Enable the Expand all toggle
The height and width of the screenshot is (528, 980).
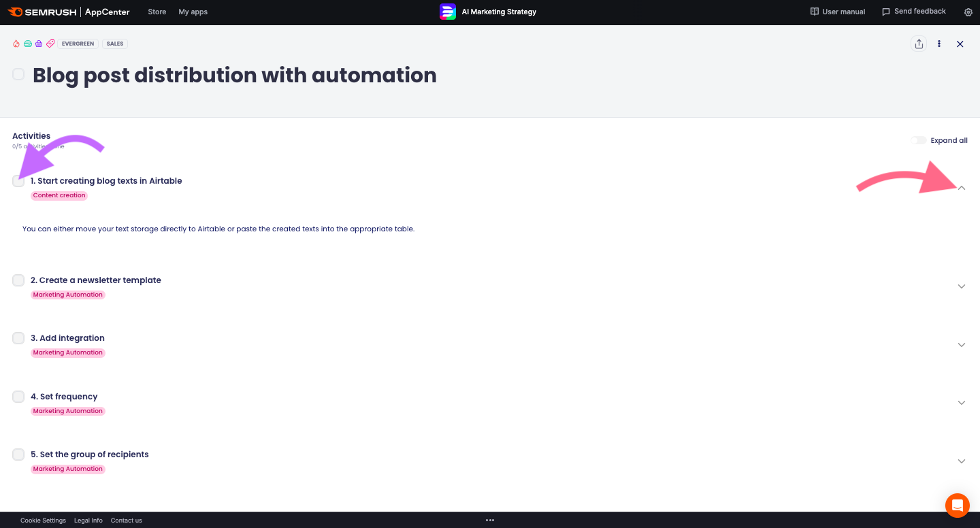919,141
